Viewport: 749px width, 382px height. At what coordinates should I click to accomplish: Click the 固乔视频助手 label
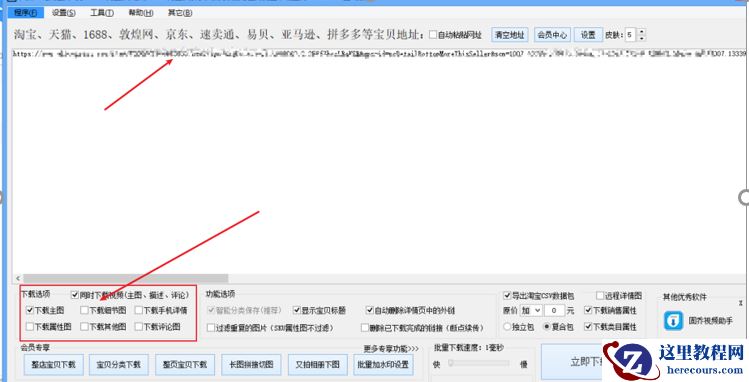[710, 321]
